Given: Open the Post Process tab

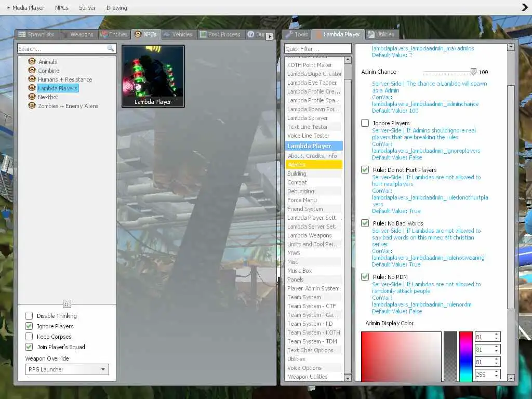Looking at the screenshot, I should [220, 34].
